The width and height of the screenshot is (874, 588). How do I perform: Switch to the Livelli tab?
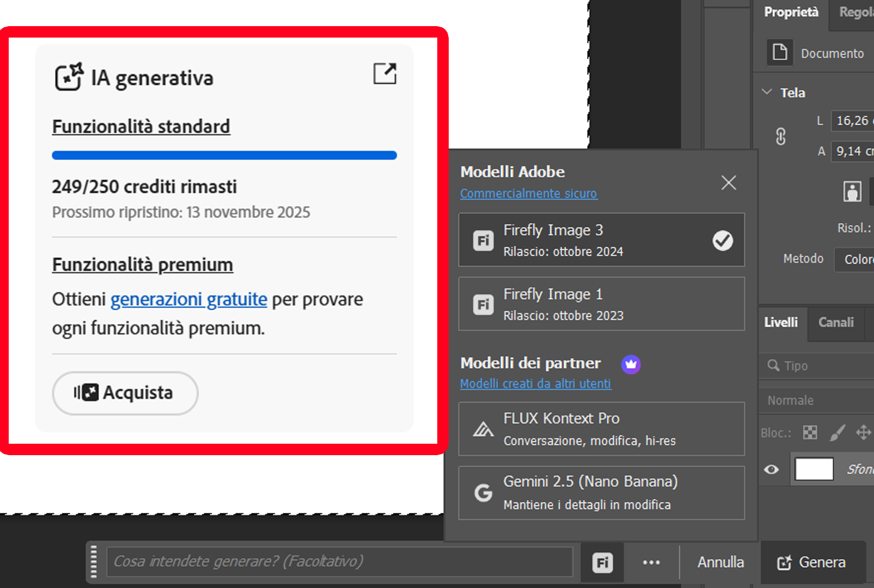781,322
